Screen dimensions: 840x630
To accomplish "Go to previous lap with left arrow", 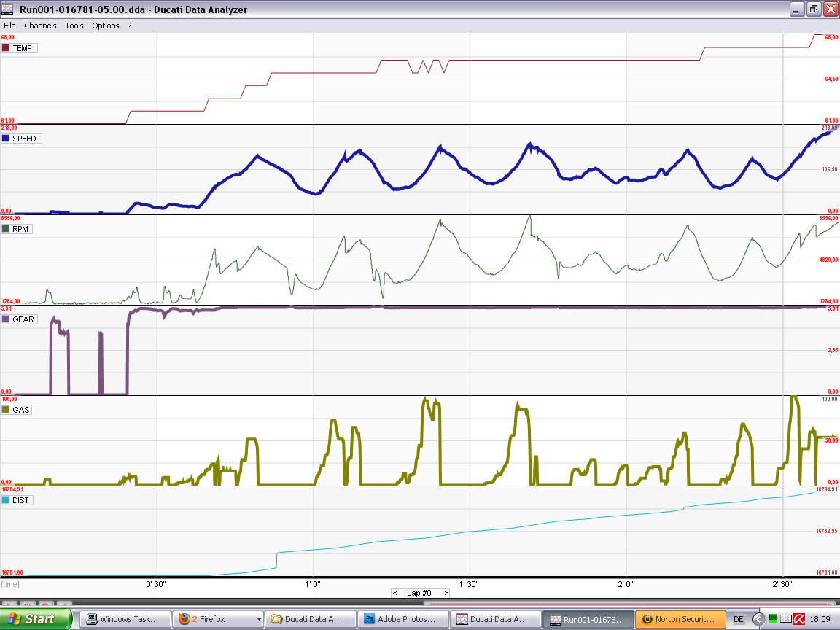I will 394,593.
